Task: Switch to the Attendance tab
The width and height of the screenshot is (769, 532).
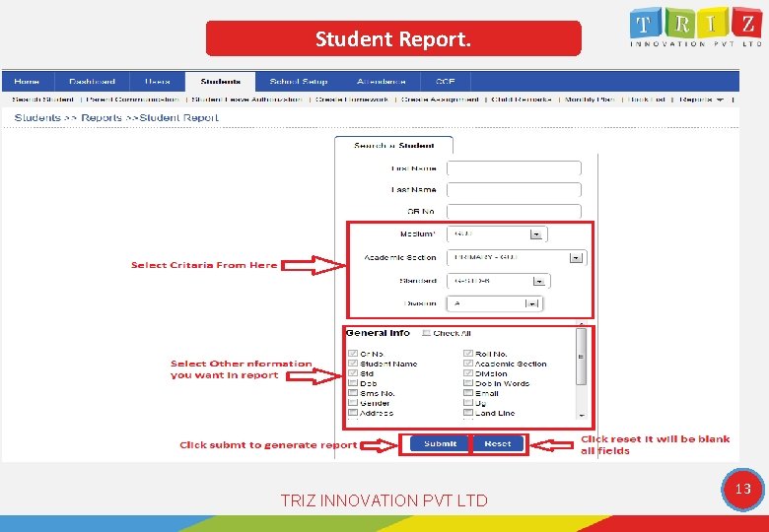Action: (382, 82)
